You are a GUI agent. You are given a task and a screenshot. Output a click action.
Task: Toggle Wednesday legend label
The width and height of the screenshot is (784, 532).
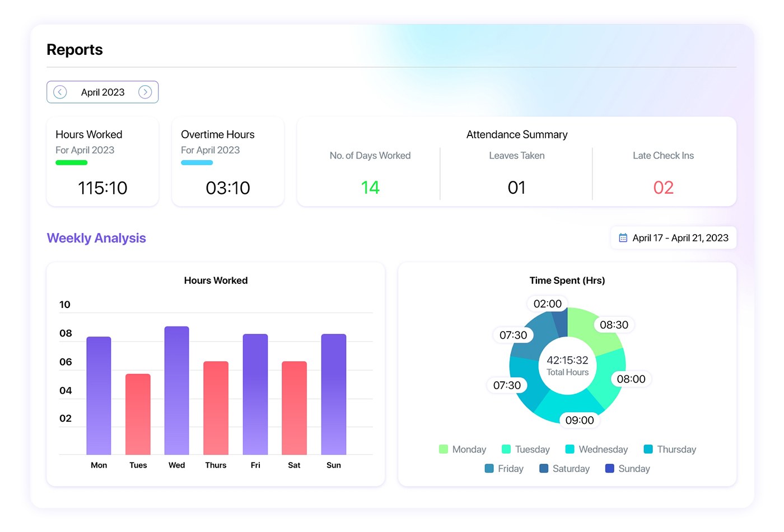(x=603, y=449)
